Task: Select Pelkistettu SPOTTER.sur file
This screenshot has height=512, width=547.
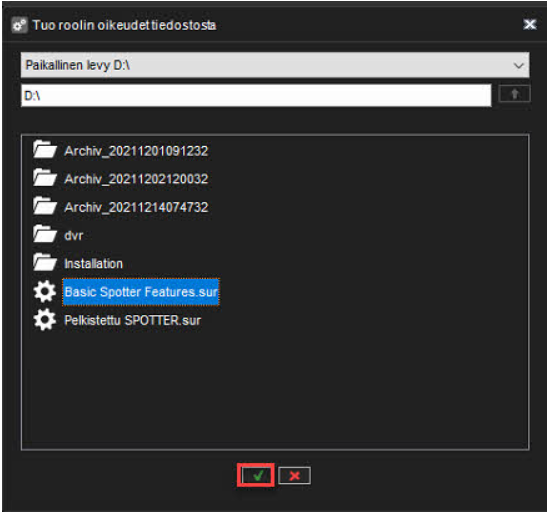Action: pos(133,320)
